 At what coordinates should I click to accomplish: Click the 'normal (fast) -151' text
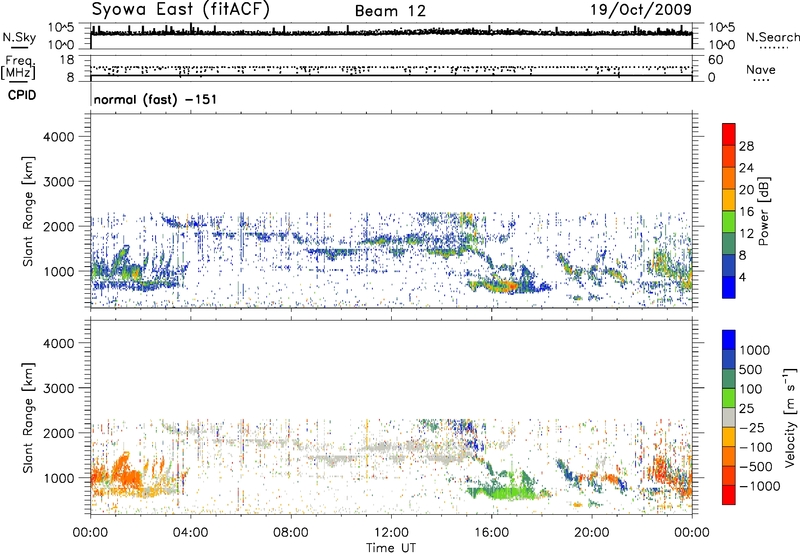coord(155,99)
